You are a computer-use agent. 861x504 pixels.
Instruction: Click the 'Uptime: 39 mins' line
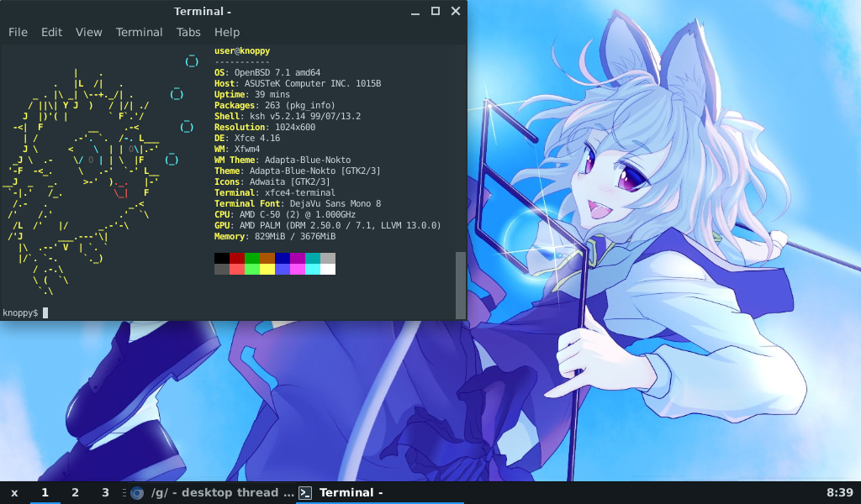click(x=252, y=94)
